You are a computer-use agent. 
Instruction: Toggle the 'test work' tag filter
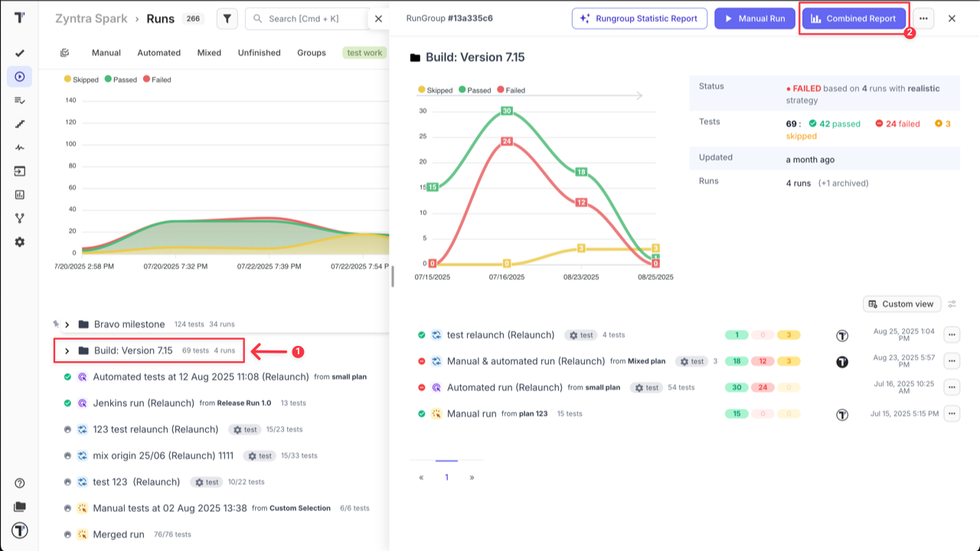(364, 53)
